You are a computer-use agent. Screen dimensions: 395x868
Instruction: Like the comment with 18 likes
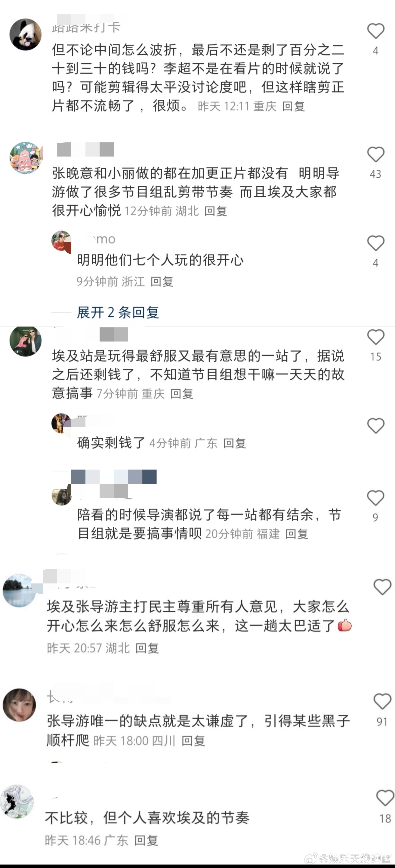[x=385, y=798]
